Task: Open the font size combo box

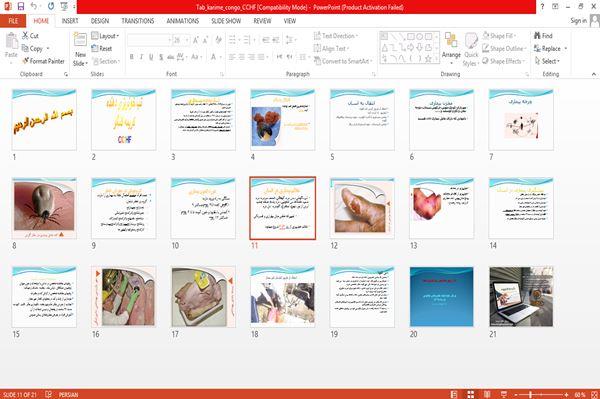Action: click(181, 40)
